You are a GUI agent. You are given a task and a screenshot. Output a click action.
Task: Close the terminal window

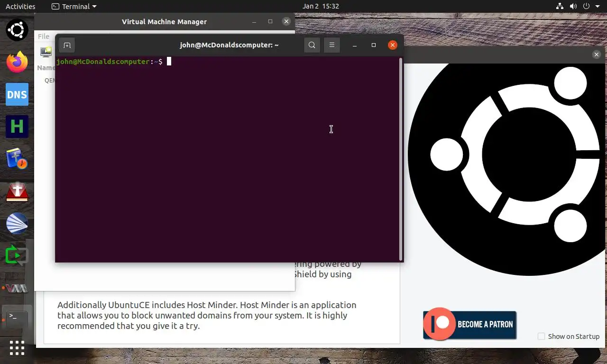pos(393,45)
